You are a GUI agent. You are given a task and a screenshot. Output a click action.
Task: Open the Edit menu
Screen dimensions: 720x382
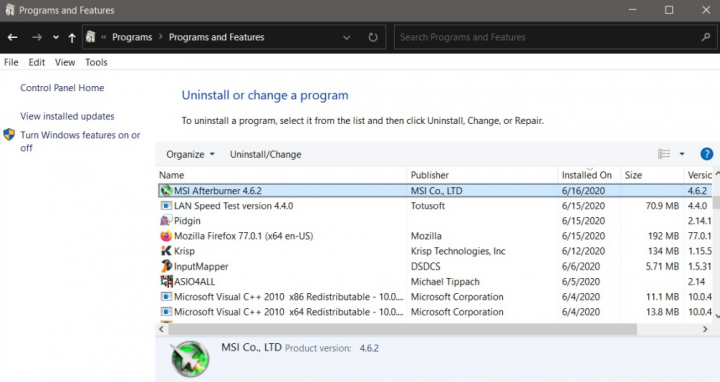(37, 62)
